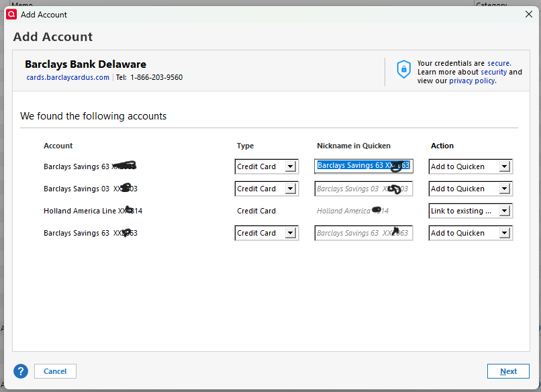
Task: Click the Barclays Savings 03 account name
Action: [x=91, y=189]
